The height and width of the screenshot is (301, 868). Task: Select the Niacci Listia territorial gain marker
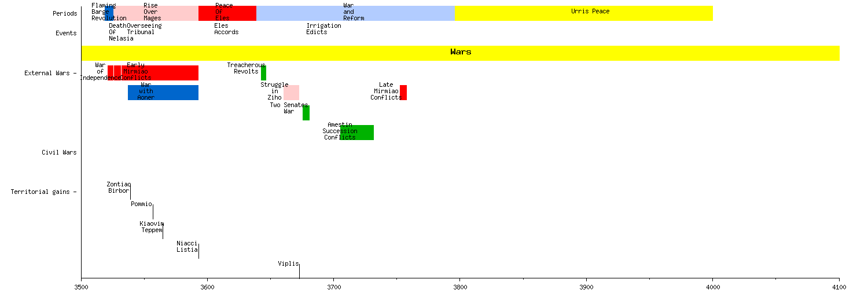(x=198, y=251)
